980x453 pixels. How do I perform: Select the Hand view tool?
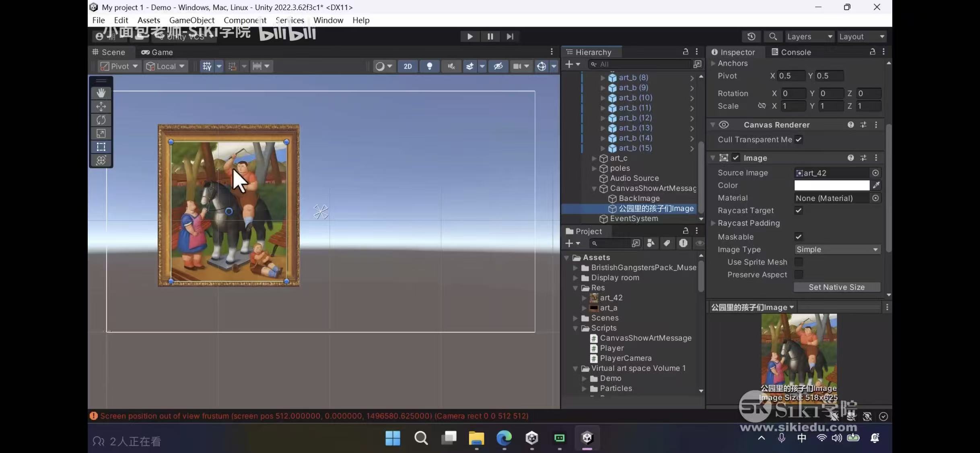pyautogui.click(x=101, y=93)
